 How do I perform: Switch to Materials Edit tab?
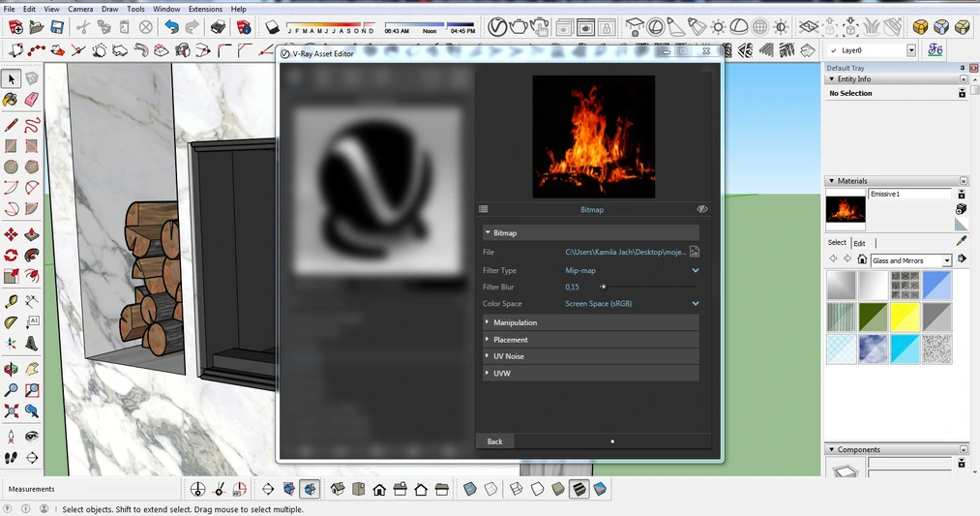pyautogui.click(x=860, y=243)
